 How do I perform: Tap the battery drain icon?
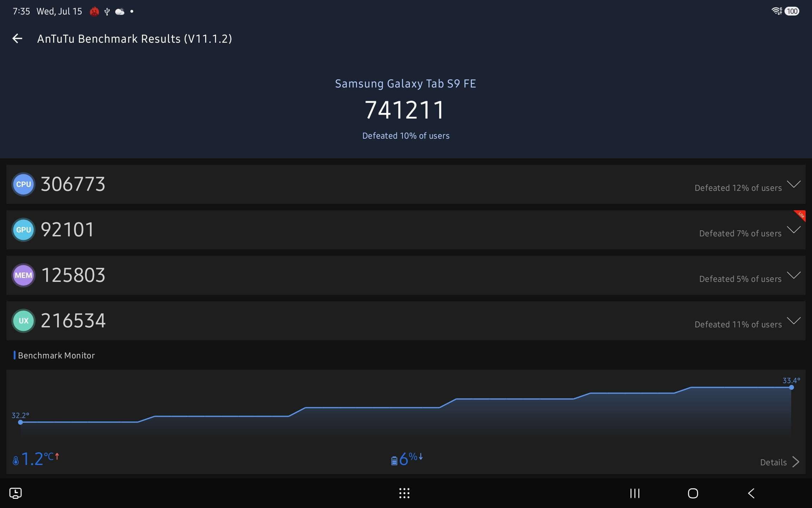394,460
